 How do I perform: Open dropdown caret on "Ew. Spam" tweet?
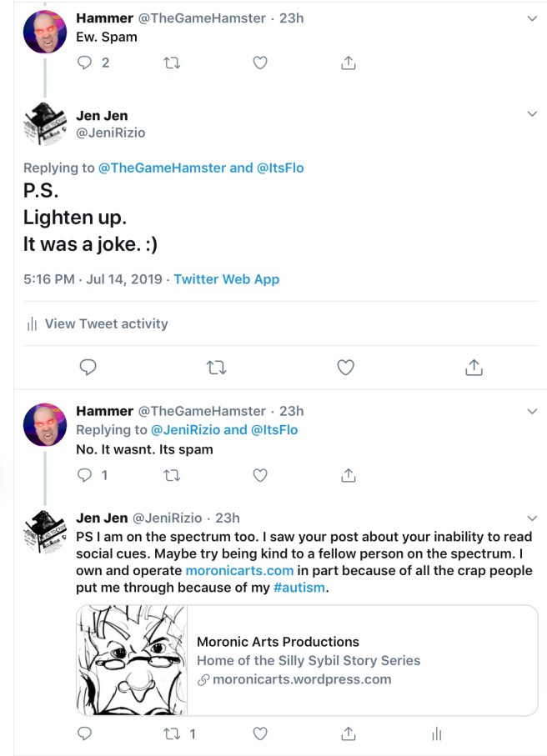tap(533, 18)
